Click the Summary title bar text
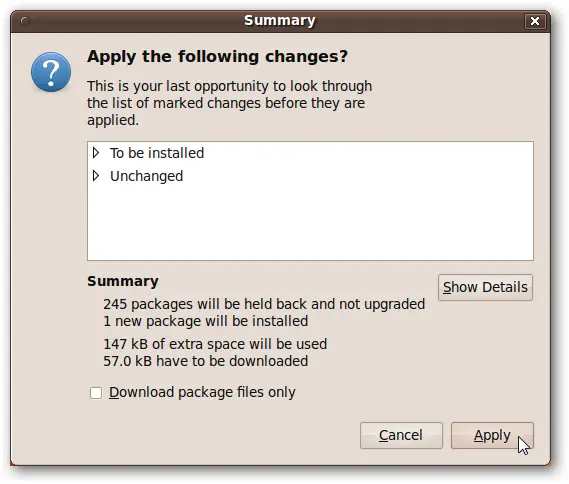569x484 pixels. coord(280,21)
